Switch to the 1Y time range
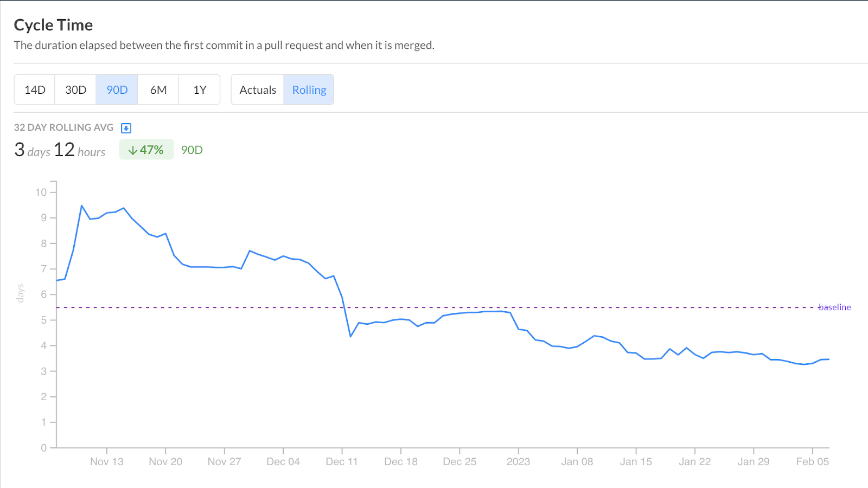The width and height of the screenshot is (868, 488). pos(200,90)
